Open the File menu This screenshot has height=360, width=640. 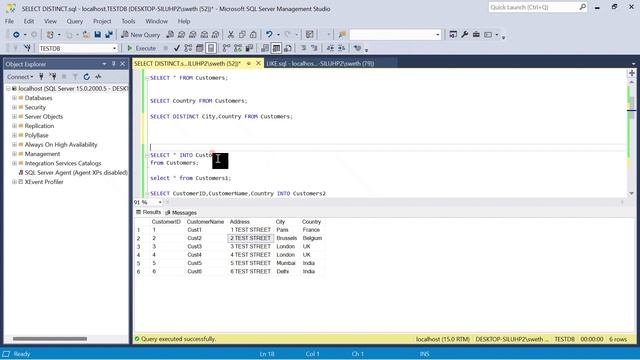click(x=9, y=21)
